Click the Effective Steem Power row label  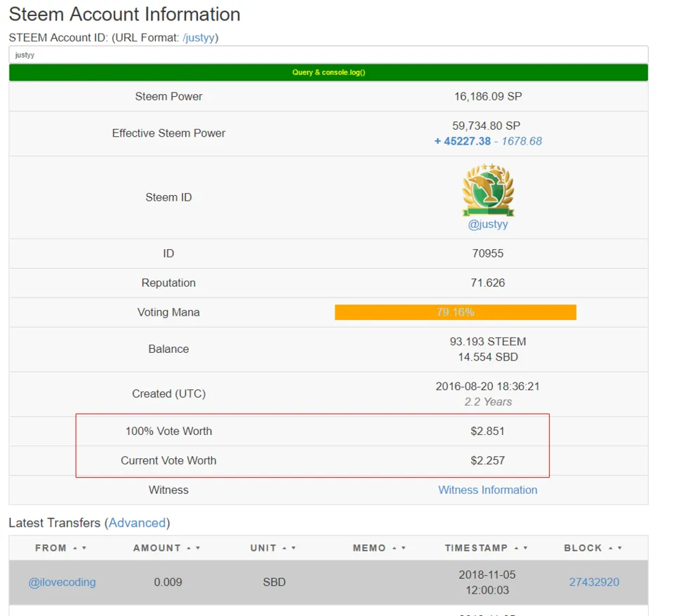(x=168, y=133)
